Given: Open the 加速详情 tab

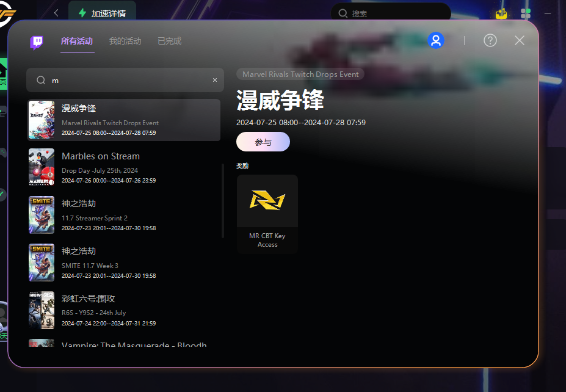Looking at the screenshot, I should (x=102, y=13).
